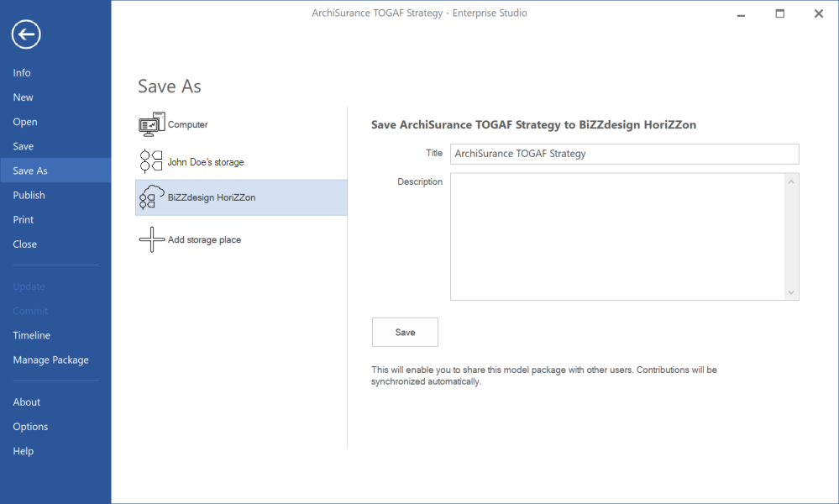The image size is (839, 504).
Task: Click into the Title input field
Action: pyautogui.click(x=625, y=154)
